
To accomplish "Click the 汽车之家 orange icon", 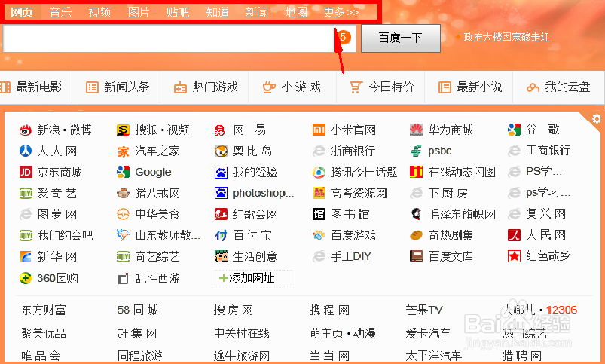I will pyautogui.click(x=123, y=151).
